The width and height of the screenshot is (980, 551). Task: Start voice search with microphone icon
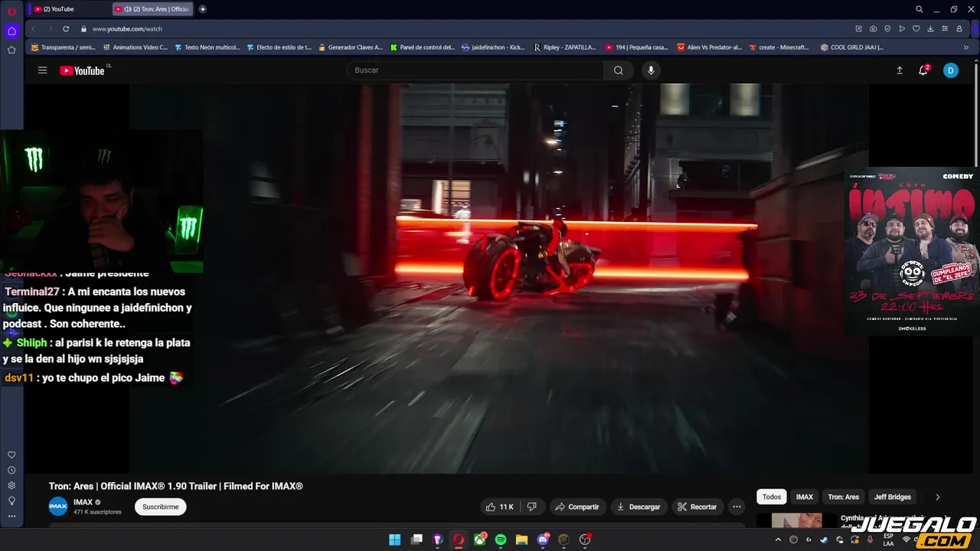[651, 70]
